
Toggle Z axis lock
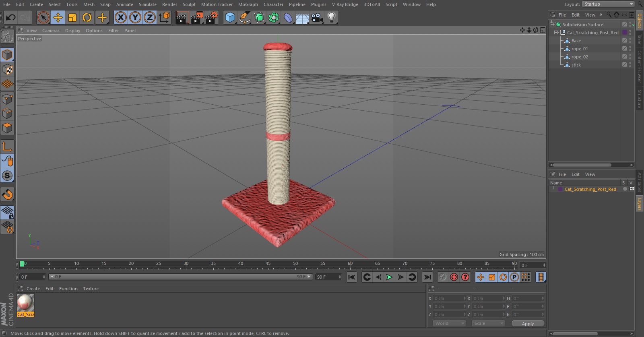point(150,17)
